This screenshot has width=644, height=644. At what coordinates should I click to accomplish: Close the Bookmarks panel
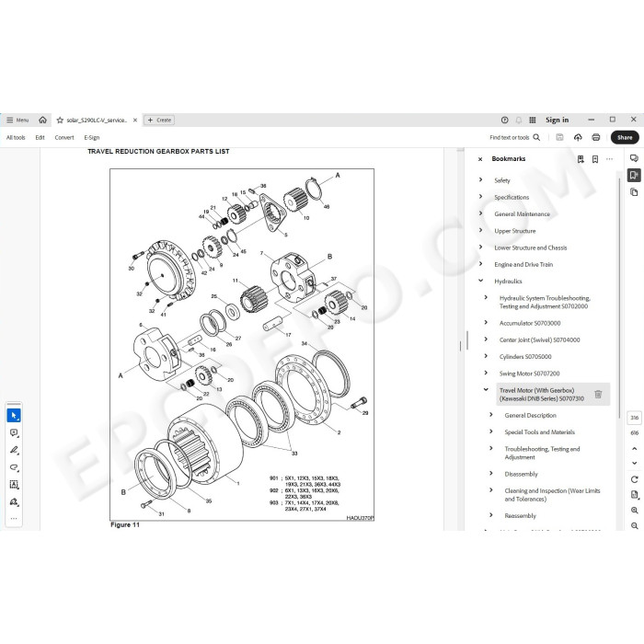pos(480,159)
